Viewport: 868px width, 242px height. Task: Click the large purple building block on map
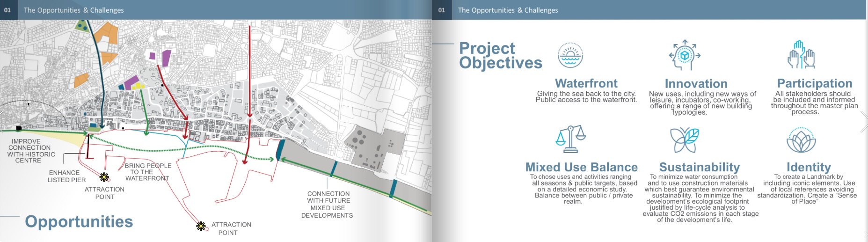166,58
